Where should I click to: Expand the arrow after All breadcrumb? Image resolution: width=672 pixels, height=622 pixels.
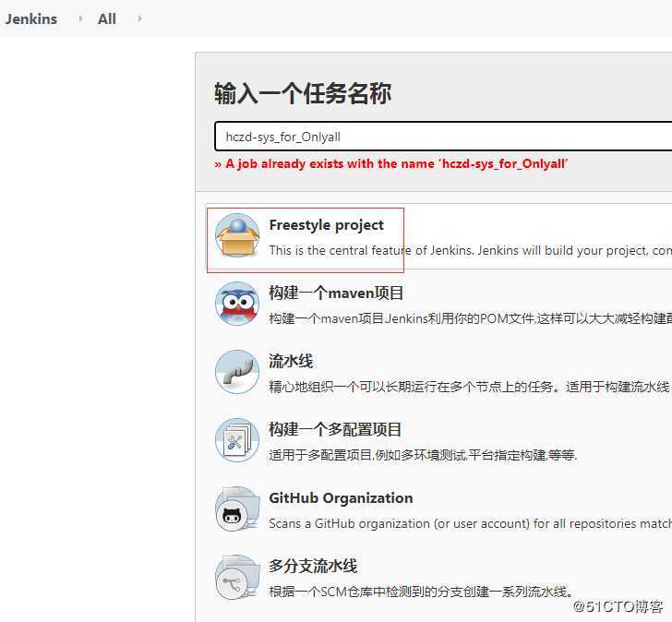pos(139,18)
